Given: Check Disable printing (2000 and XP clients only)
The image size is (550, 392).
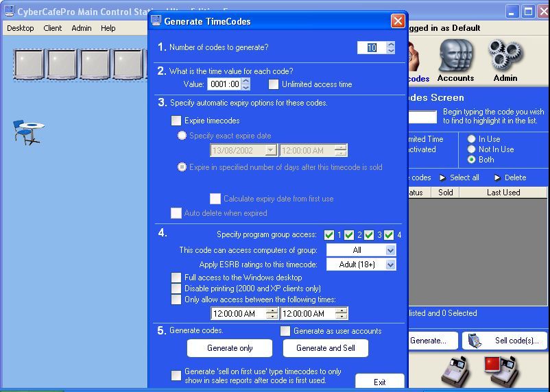Looking at the screenshot, I should tap(176, 289).
